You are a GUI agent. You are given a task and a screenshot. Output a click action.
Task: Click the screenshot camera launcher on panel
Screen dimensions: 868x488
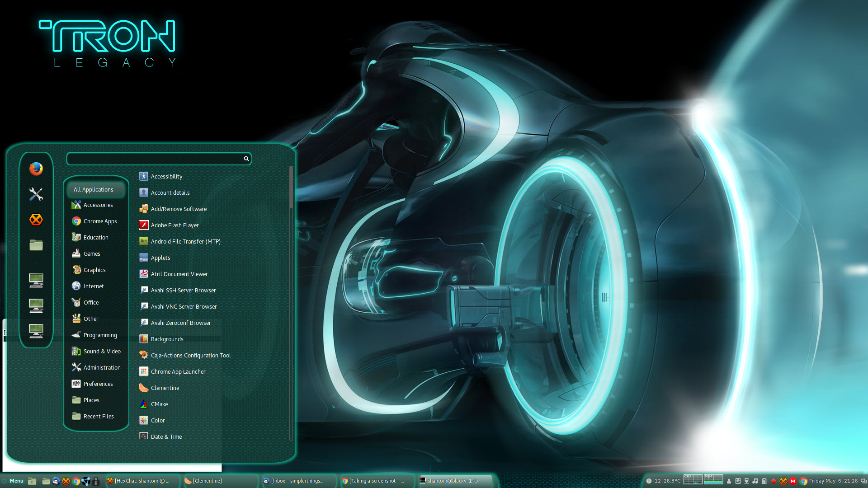tap(32, 481)
